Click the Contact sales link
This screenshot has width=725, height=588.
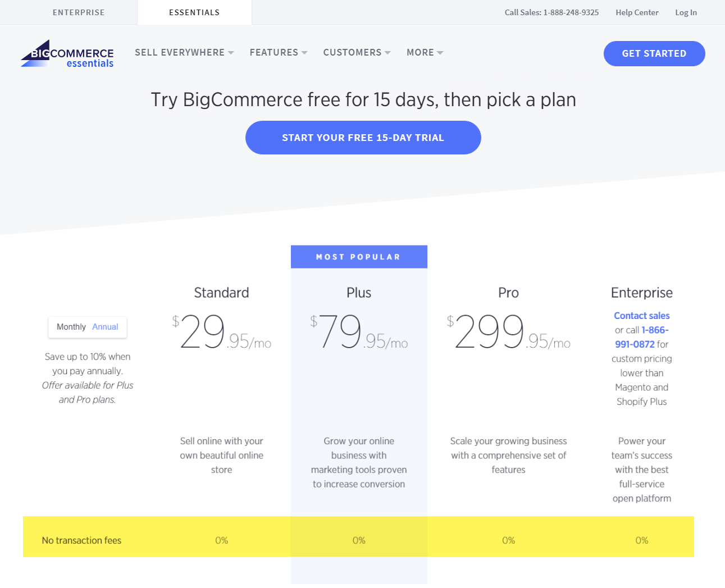(642, 316)
